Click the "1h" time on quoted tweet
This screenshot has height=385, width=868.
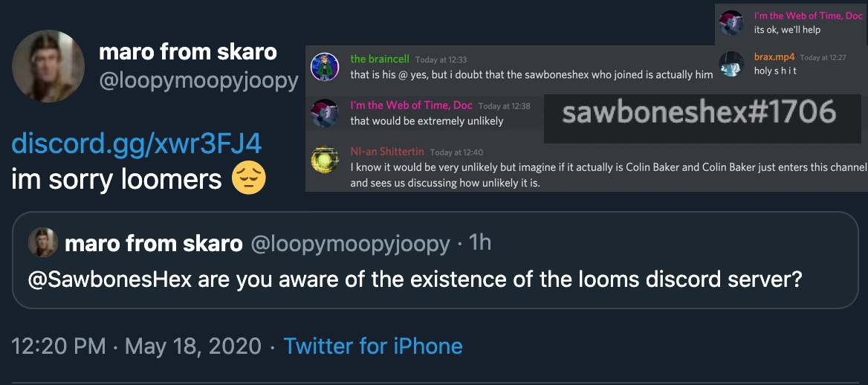[x=479, y=243]
